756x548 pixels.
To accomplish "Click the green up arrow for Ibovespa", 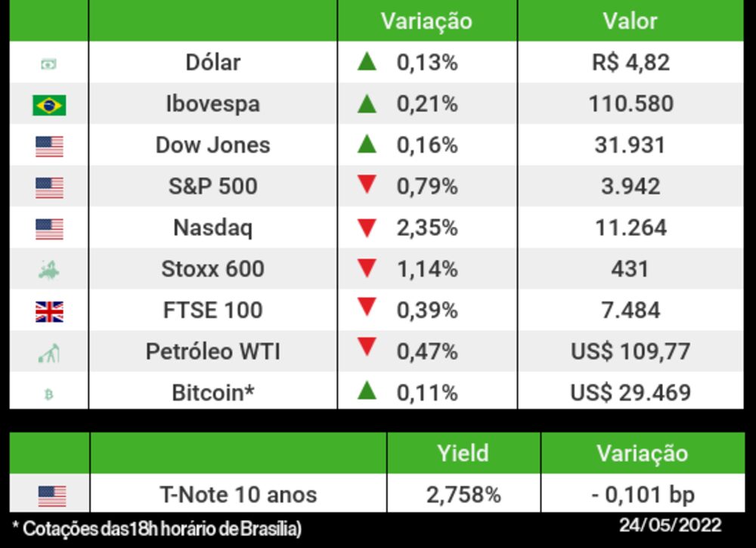I will click(x=367, y=103).
